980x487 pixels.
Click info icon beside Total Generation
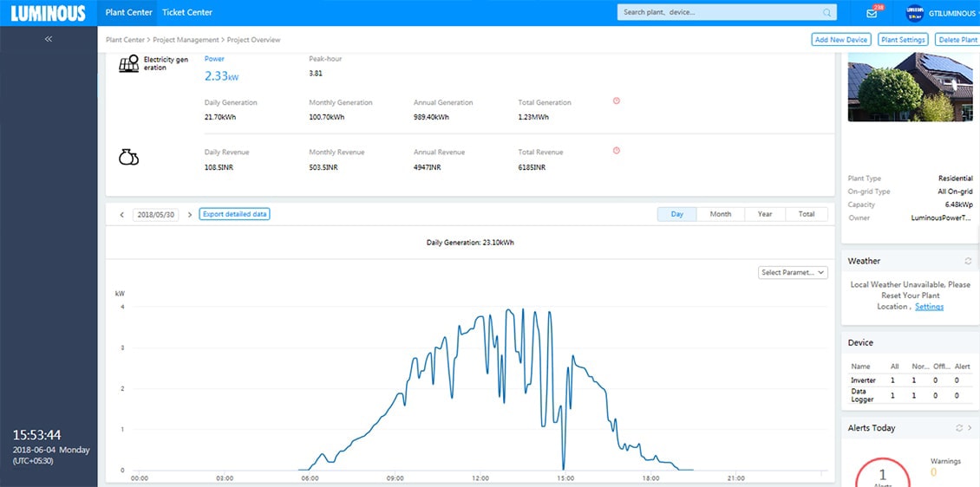click(x=617, y=101)
